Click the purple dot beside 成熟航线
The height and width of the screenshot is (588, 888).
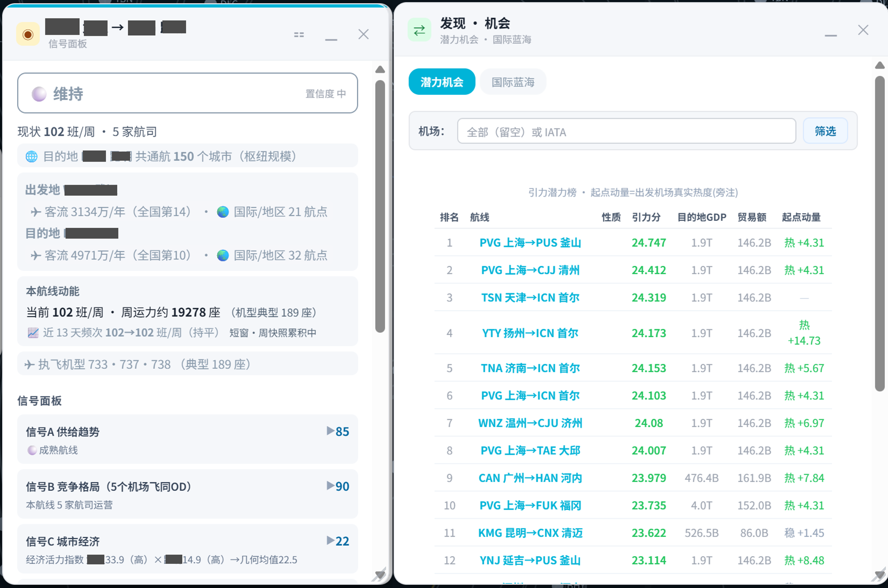32,450
